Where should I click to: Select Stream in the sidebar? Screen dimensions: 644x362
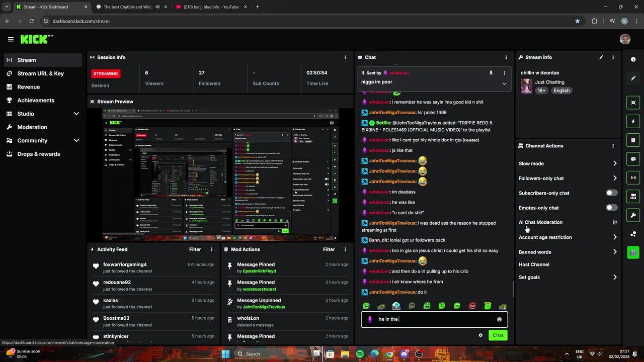tap(43, 60)
